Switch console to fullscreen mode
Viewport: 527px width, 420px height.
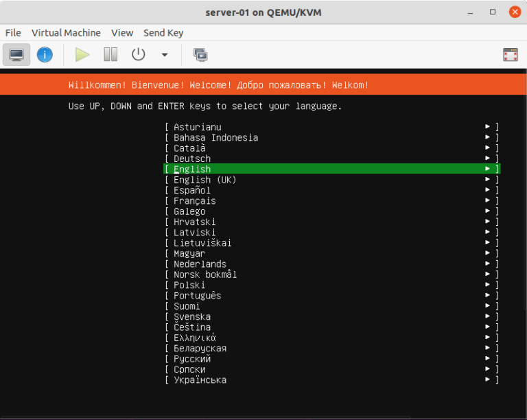tap(511, 55)
